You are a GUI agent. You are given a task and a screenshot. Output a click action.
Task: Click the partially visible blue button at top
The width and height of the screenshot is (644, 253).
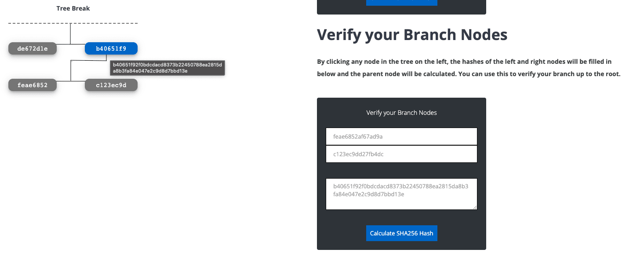pos(401,3)
